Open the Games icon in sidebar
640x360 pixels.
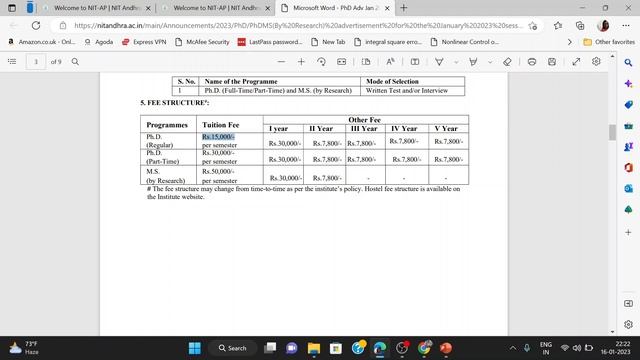pos(628,147)
